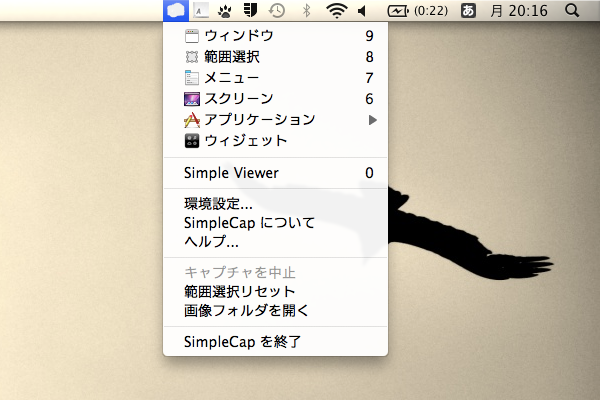This screenshot has width=600, height=400.
Task: Open the black shield icon in menu bar
Action: [x=250, y=10]
